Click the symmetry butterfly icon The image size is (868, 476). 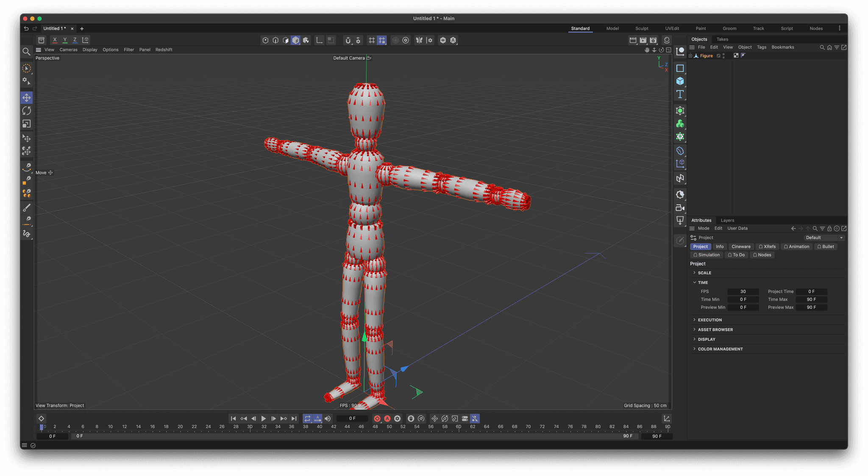pyautogui.click(x=419, y=40)
